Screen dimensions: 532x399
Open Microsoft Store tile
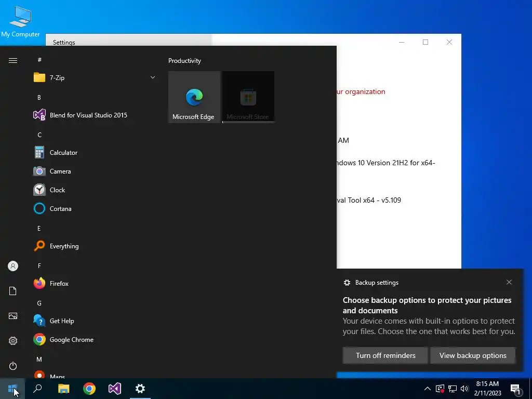click(x=248, y=97)
